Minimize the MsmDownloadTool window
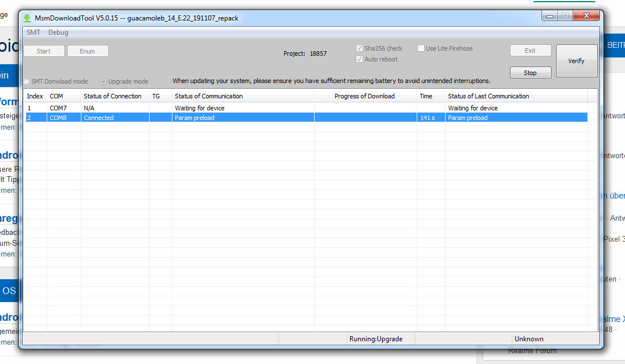Viewport: 625px width, 364px height. tap(550, 16)
